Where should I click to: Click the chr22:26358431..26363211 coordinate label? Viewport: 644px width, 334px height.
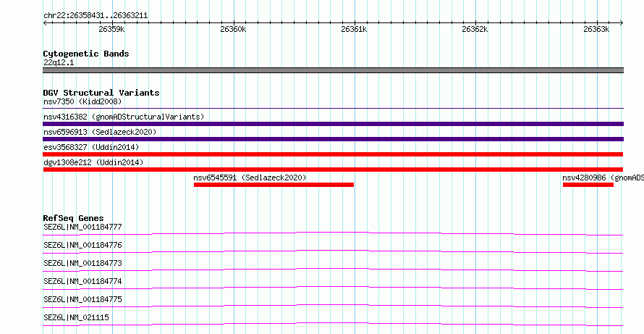tap(96, 16)
